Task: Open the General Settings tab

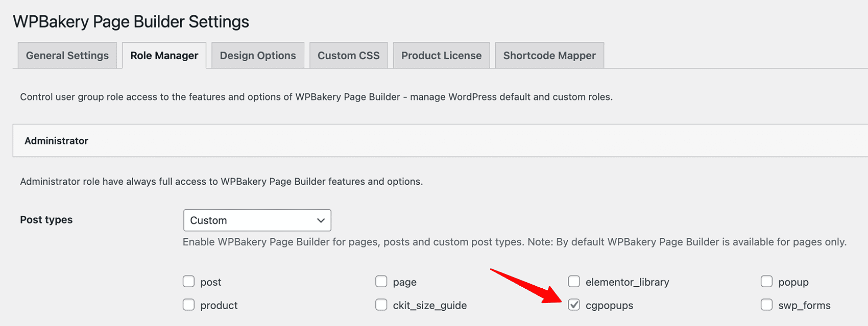Action: coord(67,56)
